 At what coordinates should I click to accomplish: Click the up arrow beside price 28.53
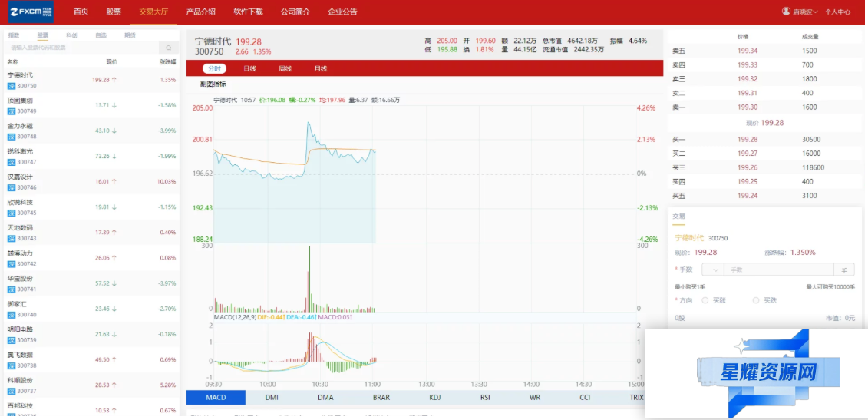pyautogui.click(x=114, y=385)
